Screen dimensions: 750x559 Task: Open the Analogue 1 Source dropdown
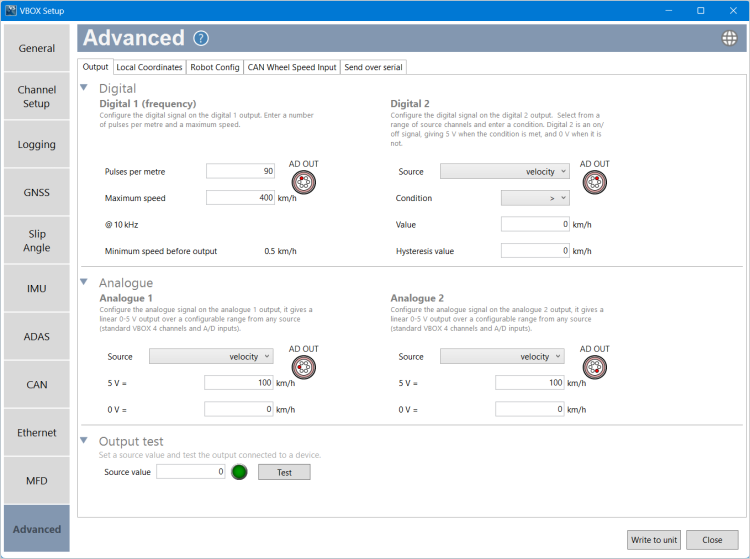click(x=211, y=356)
